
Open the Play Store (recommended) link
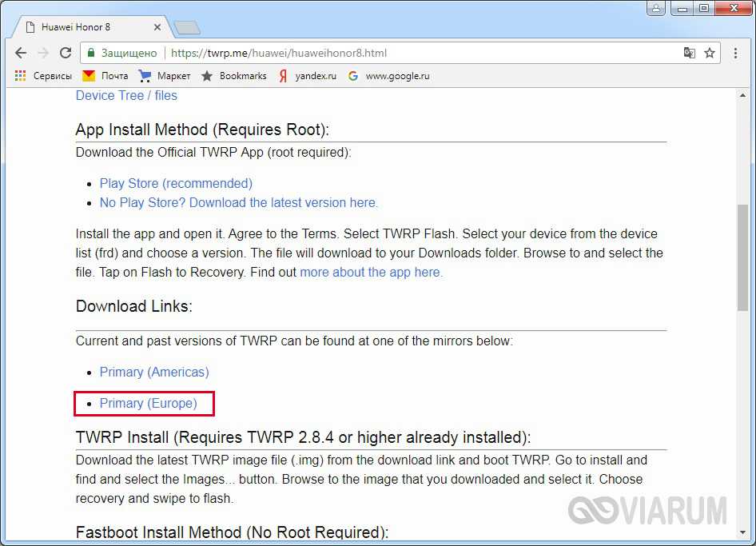pyautogui.click(x=176, y=184)
